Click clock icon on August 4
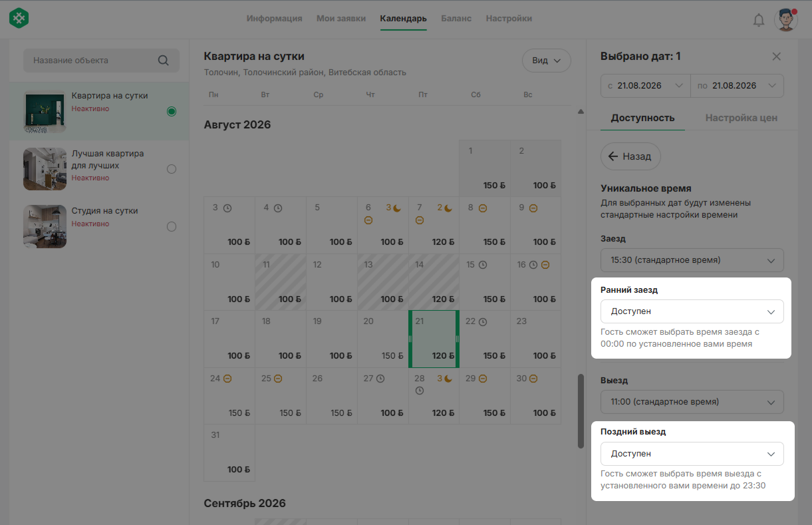 pos(278,208)
